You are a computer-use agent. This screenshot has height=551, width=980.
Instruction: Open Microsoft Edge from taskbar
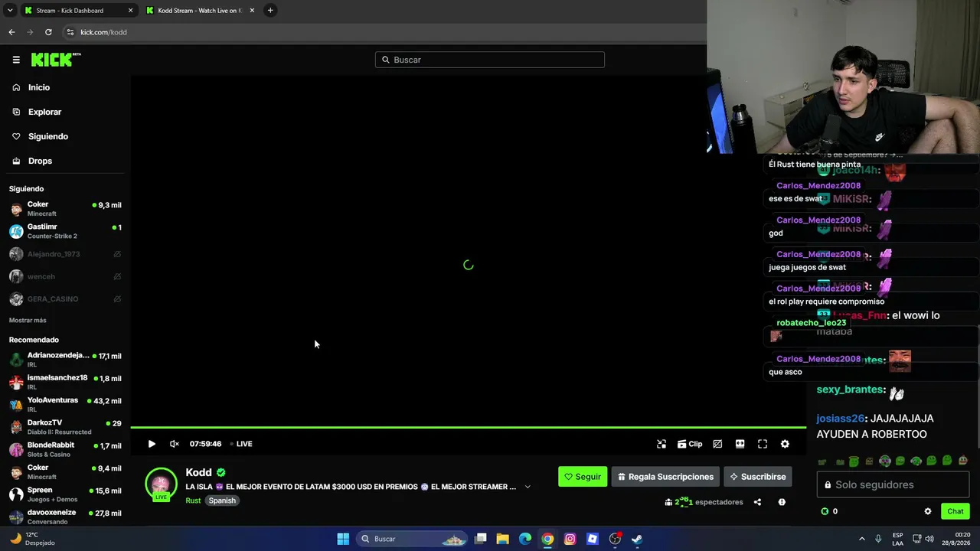tap(525, 539)
